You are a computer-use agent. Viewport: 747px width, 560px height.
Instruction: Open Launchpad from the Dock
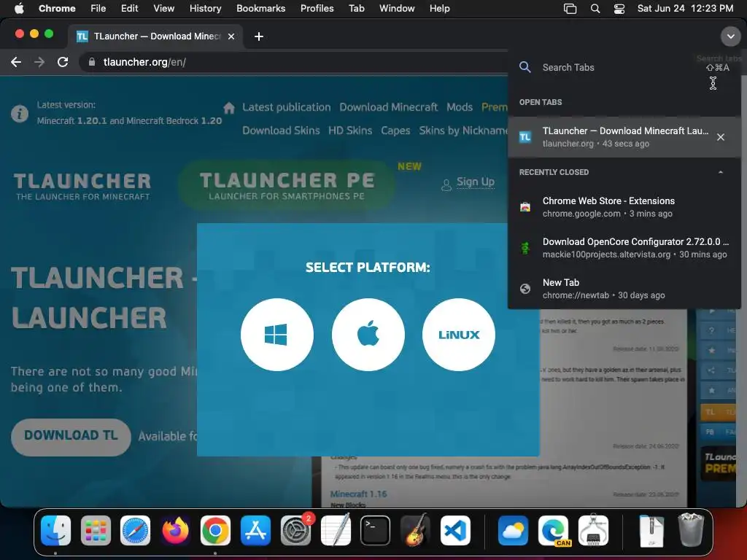(96, 530)
